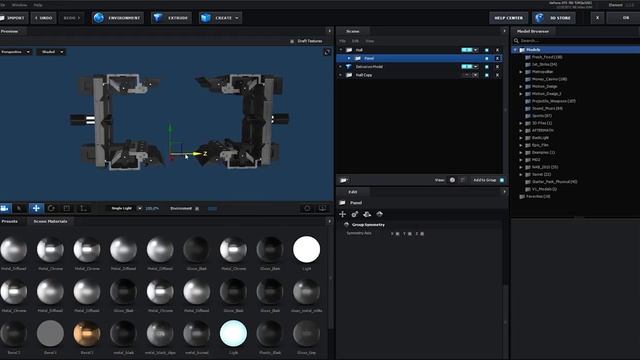The width and height of the screenshot is (640, 360).
Task: Click the X cancel button in the top toolbar
Action: coord(598,18)
